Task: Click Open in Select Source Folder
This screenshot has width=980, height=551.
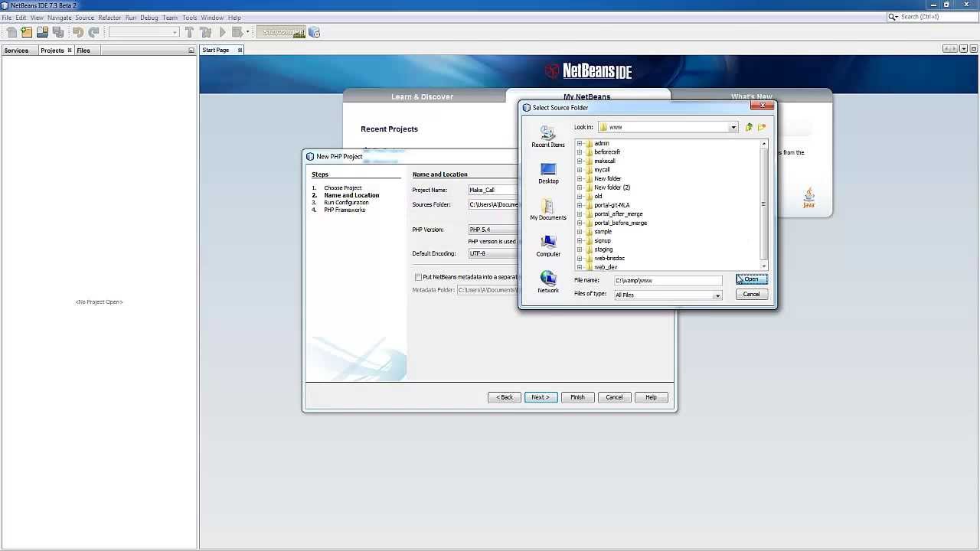Action: point(751,279)
